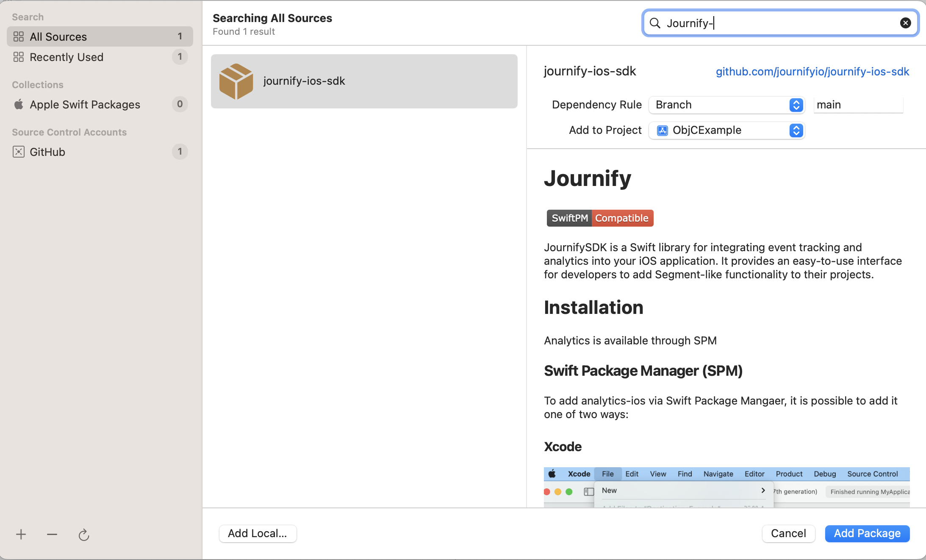Click the Add Local... button
Viewport: 926px width, 560px height.
tap(258, 533)
